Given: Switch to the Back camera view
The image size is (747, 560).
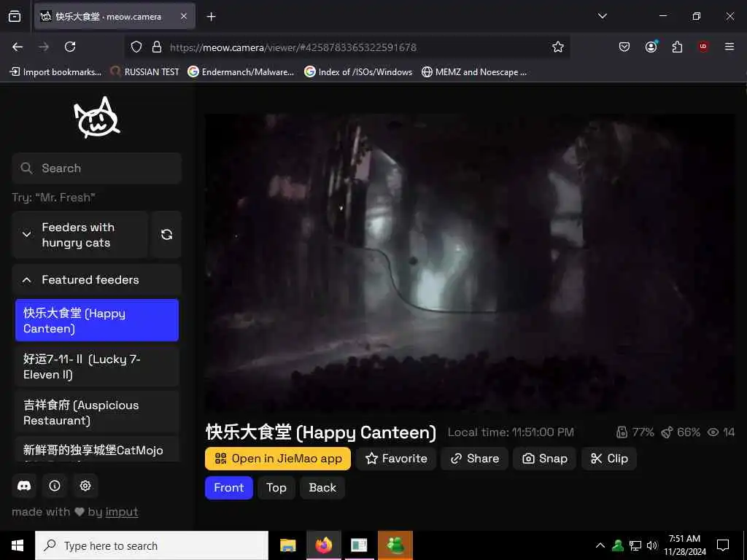Looking at the screenshot, I should tap(322, 488).
